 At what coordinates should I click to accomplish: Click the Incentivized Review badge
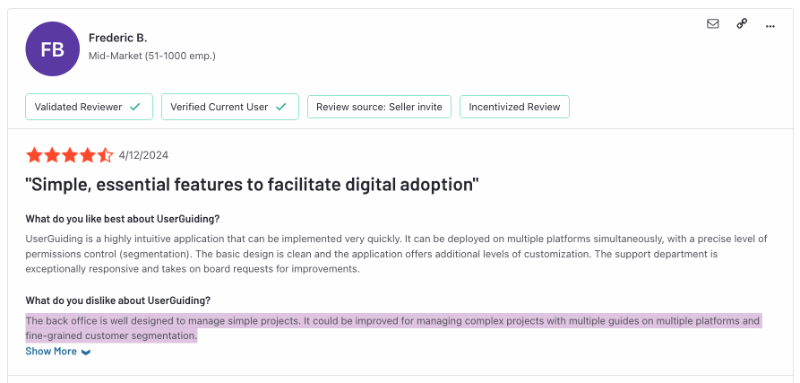pos(514,107)
